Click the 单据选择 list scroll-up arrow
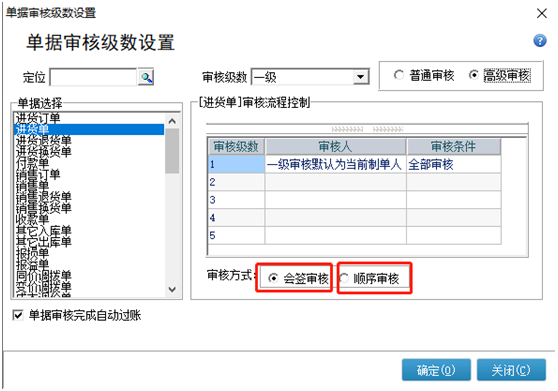558x391 pixels. [x=172, y=121]
